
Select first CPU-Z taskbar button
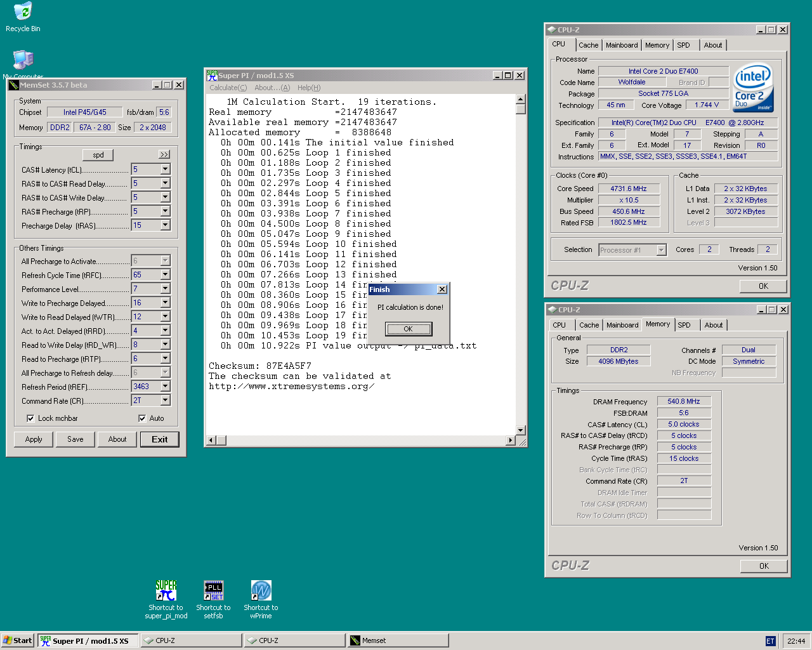pyautogui.click(x=191, y=640)
